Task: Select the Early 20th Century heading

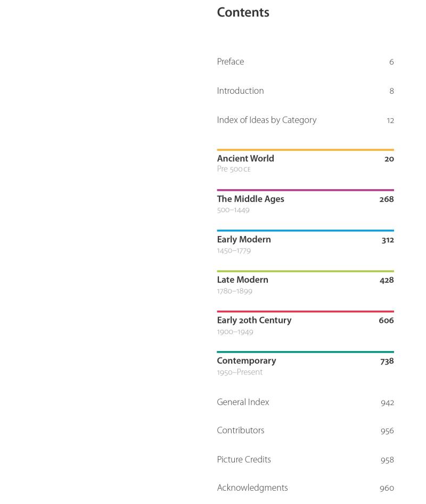Action: (x=254, y=321)
